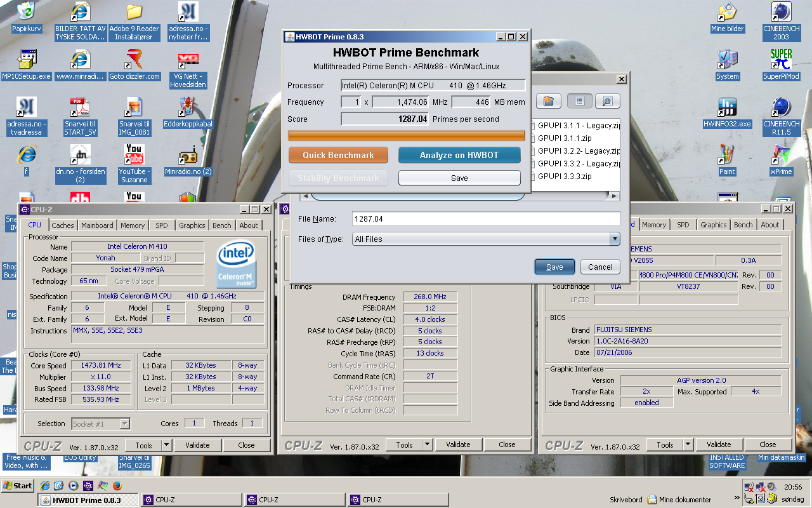Screen dimensions: 812x508
Task: Click Analyze on HWBOT button
Action: click(x=459, y=155)
